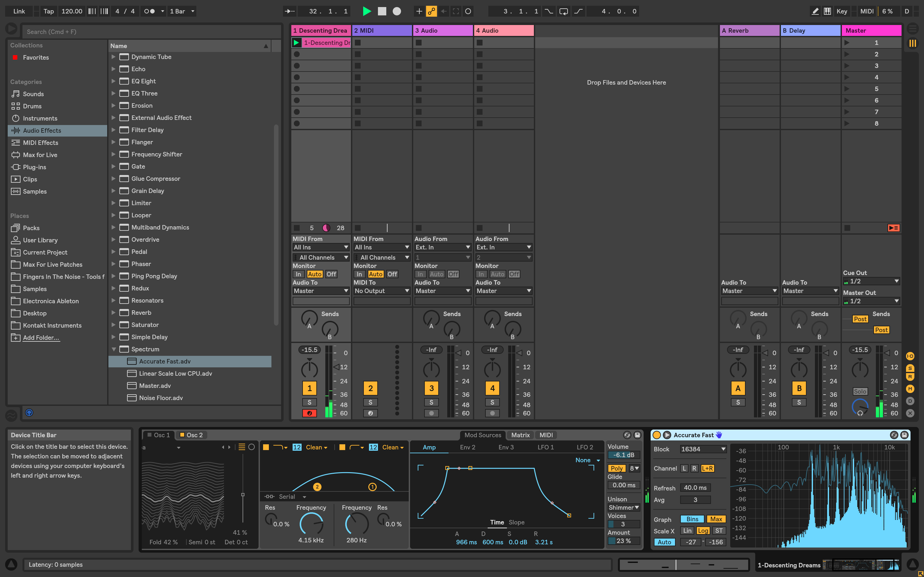Expand the Reverb folder in browser
This screenshot has height=577, width=924.
[113, 313]
